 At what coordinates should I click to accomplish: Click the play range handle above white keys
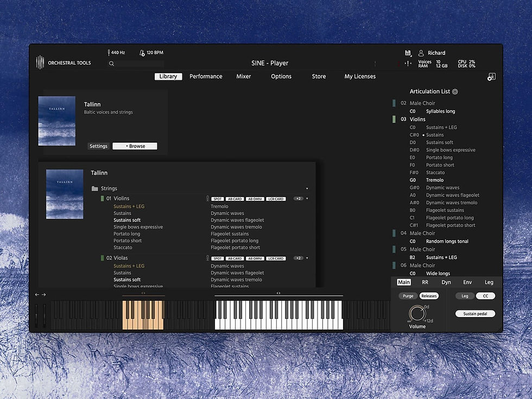click(x=278, y=293)
